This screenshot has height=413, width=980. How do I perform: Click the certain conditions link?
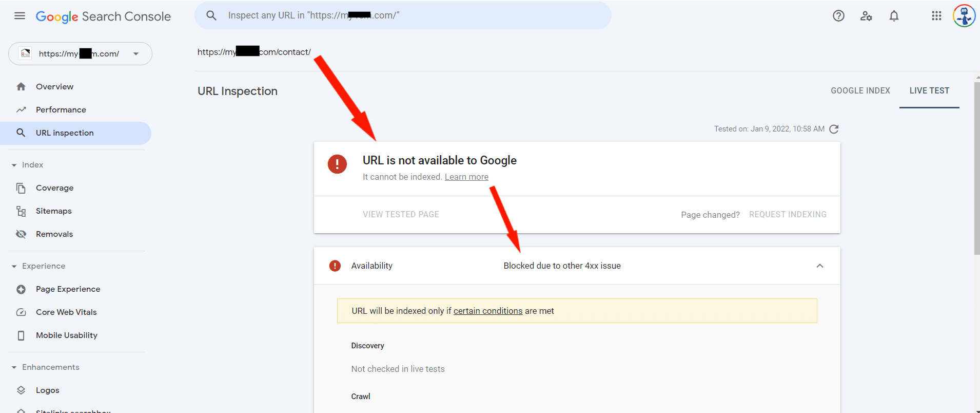pyautogui.click(x=488, y=311)
